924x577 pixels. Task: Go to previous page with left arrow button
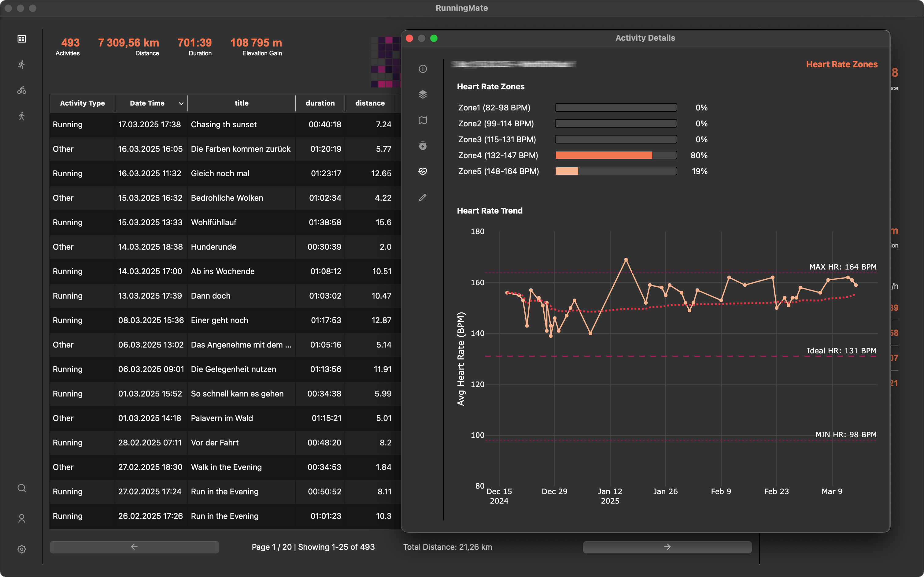[x=134, y=547]
